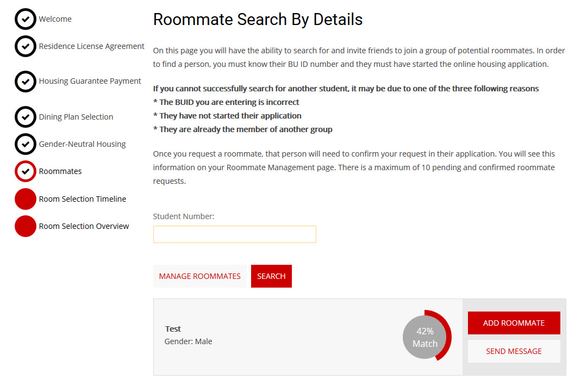Click the Roommates step red-ringed icon
581x392 pixels.
click(x=25, y=171)
